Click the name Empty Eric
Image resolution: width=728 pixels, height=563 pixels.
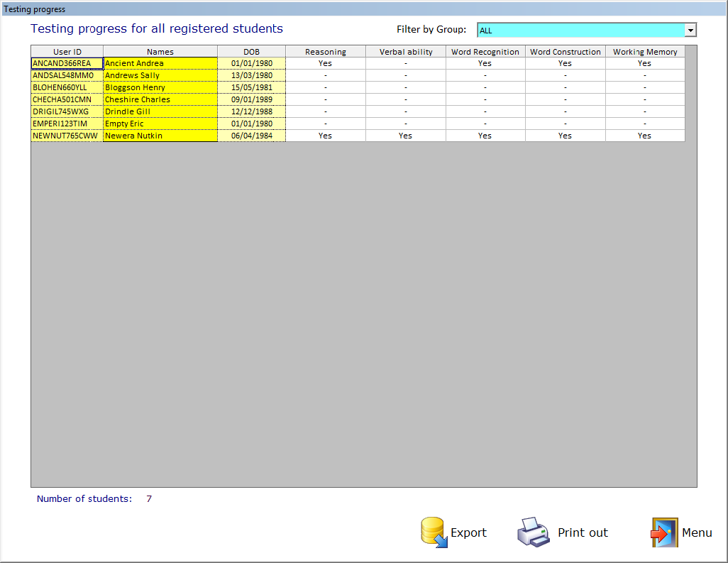click(160, 124)
